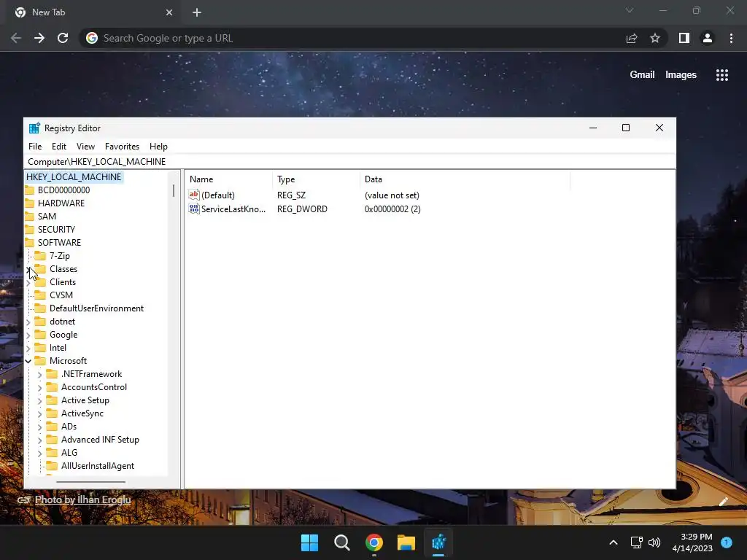Select the Advanced INF Setup folder icon
Viewport: 747px width, 560px height.
point(52,440)
